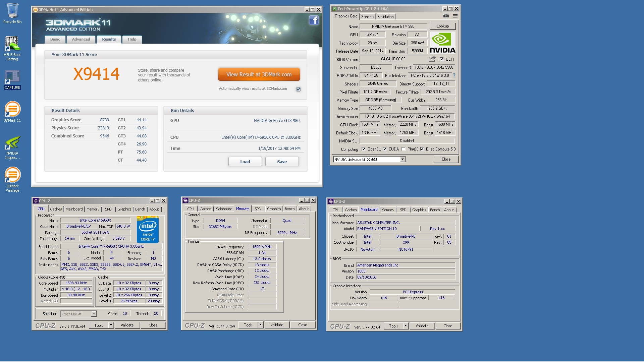Open the CAPTURE desktop shortcut

(12, 80)
